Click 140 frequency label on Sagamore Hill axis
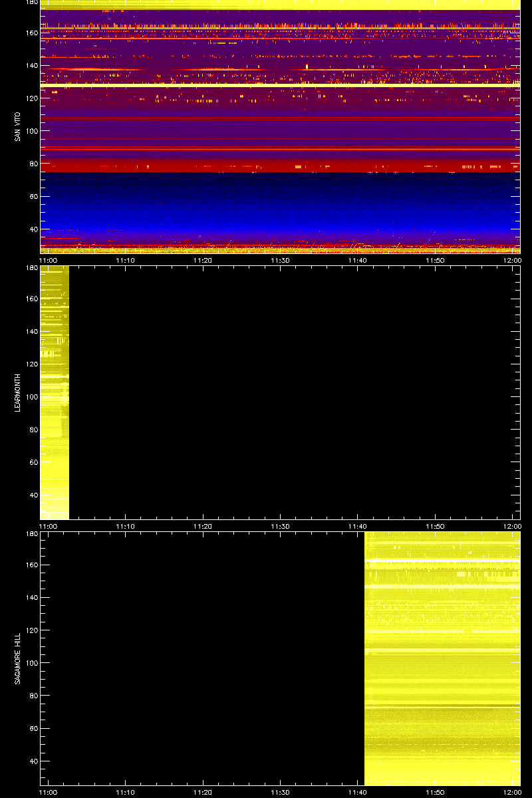 tap(31, 597)
